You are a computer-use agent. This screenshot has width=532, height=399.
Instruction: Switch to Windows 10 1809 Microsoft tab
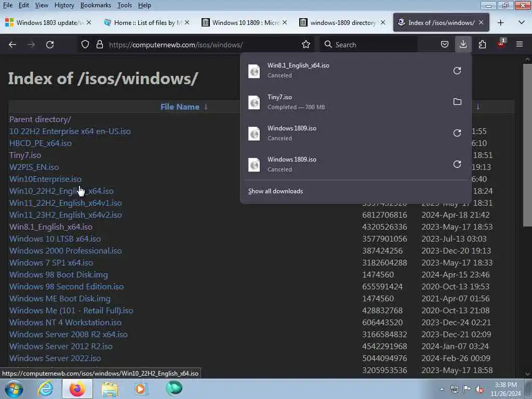click(244, 22)
